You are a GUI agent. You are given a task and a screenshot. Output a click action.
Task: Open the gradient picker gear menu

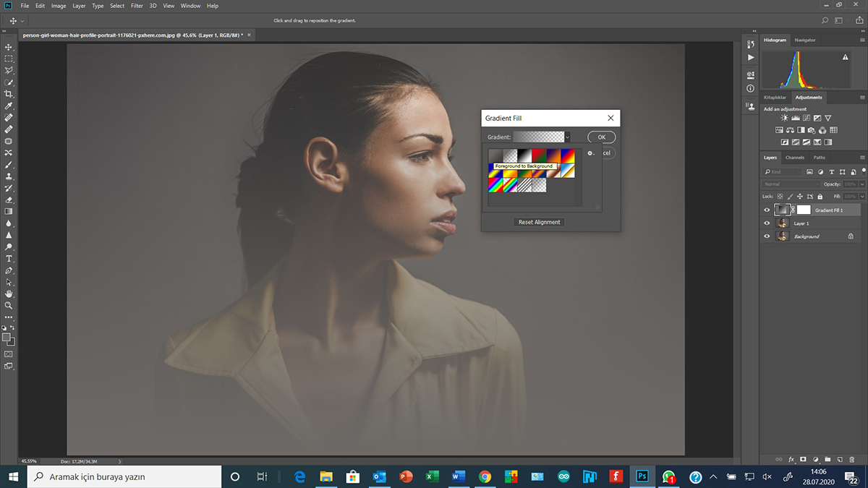click(x=590, y=153)
